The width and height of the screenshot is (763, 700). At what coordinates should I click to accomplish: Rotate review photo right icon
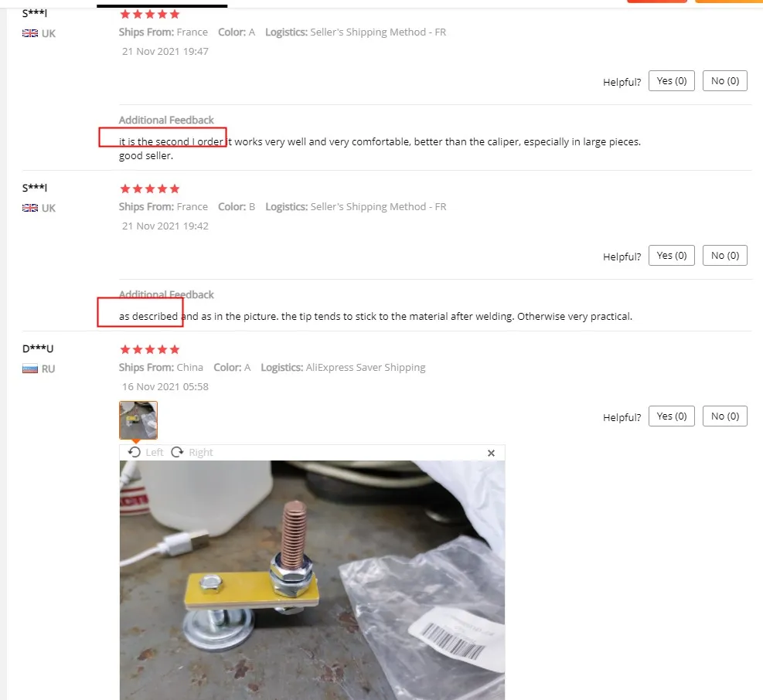[x=177, y=452]
